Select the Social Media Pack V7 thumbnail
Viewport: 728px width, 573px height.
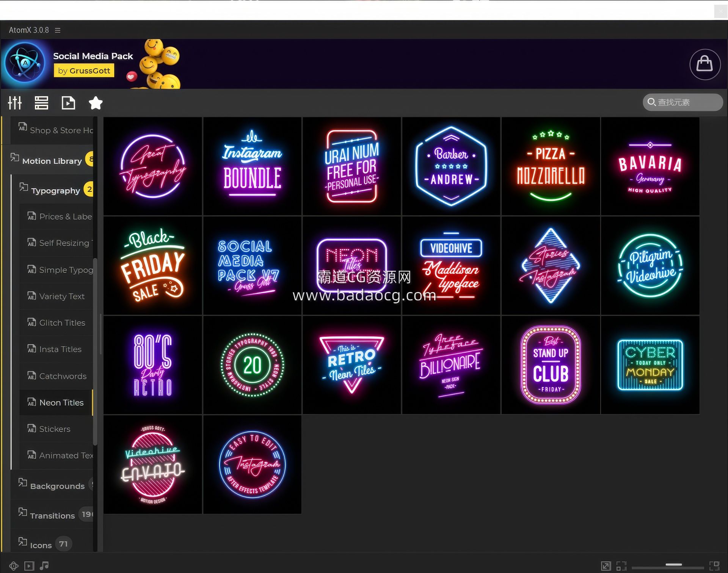point(253,265)
